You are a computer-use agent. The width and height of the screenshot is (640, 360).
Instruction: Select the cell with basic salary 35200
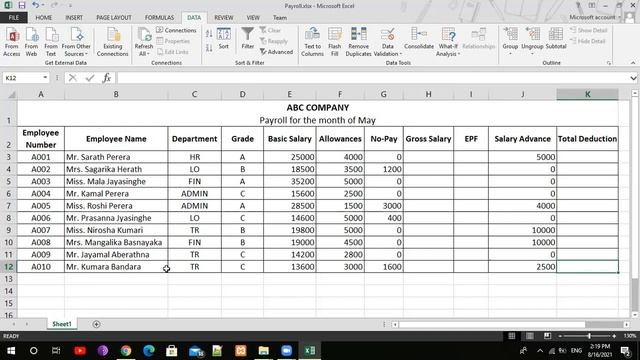289,181
